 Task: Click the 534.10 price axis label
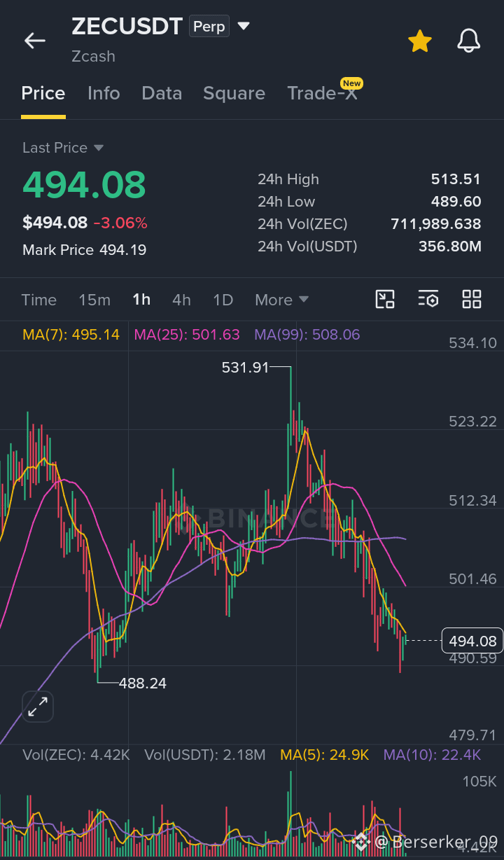coord(473,343)
